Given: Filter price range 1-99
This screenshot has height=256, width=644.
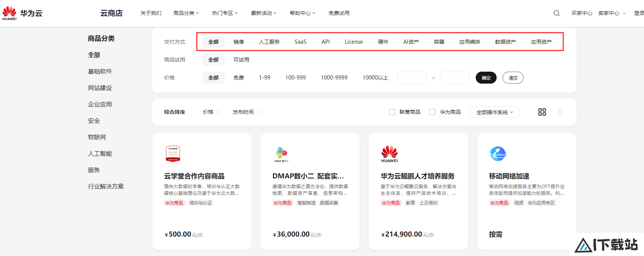Looking at the screenshot, I should click(x=265, y=78).
